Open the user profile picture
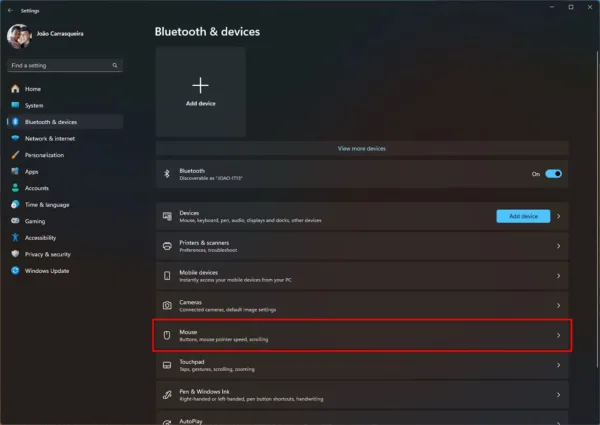This screenshot has height=425, width=600. click(19, 36)
